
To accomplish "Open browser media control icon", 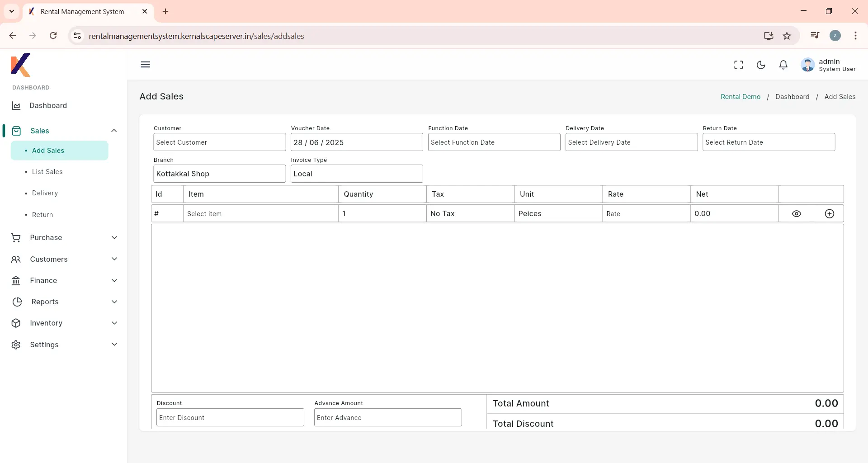I will click(815, 35).
